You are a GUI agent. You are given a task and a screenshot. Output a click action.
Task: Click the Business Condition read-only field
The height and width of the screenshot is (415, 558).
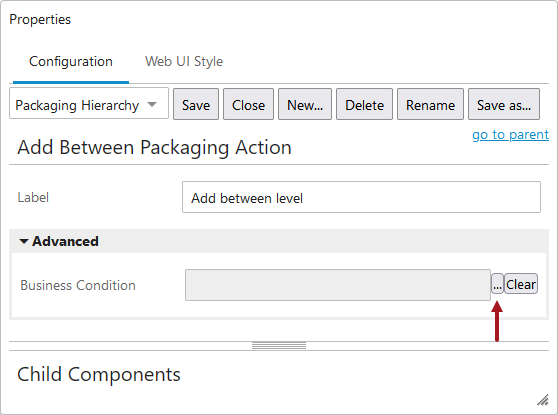pos(338,285)
